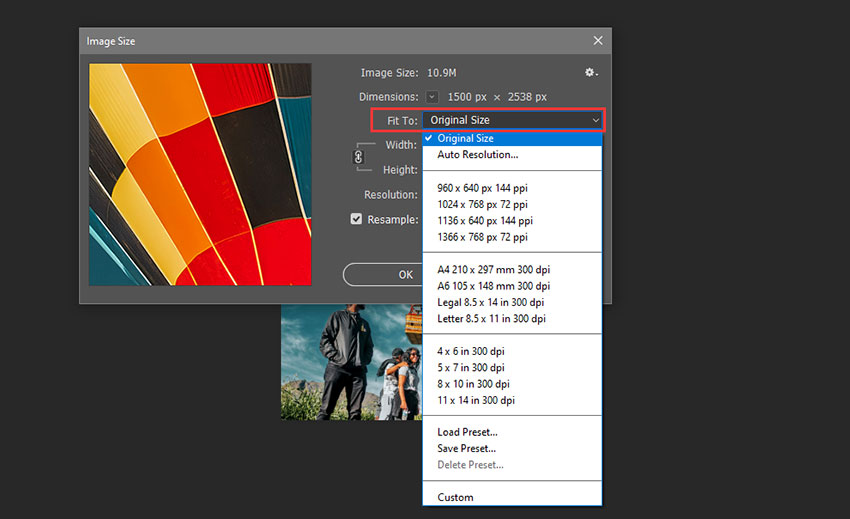Viewport: 850px width, 519px height.
Task: Open the Image Size gear settings menu
Action: 591,72
